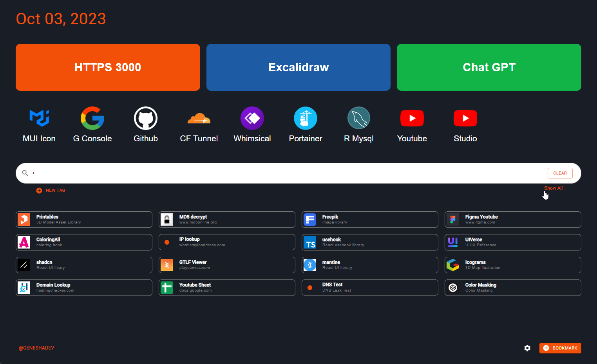Click the Youtube Sheet bookmark icon
Image resolution: width=597 pixels, height=364 pixels.
coord(167,288)
